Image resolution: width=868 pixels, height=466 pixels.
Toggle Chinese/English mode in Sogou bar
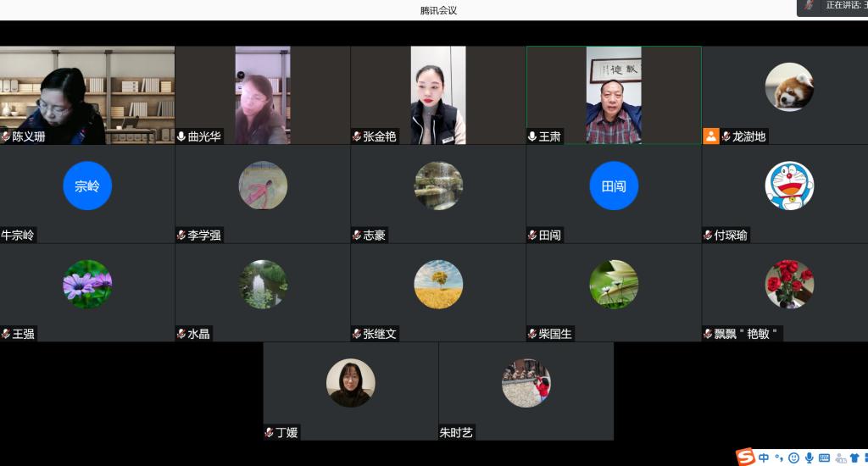pos(765,458)
